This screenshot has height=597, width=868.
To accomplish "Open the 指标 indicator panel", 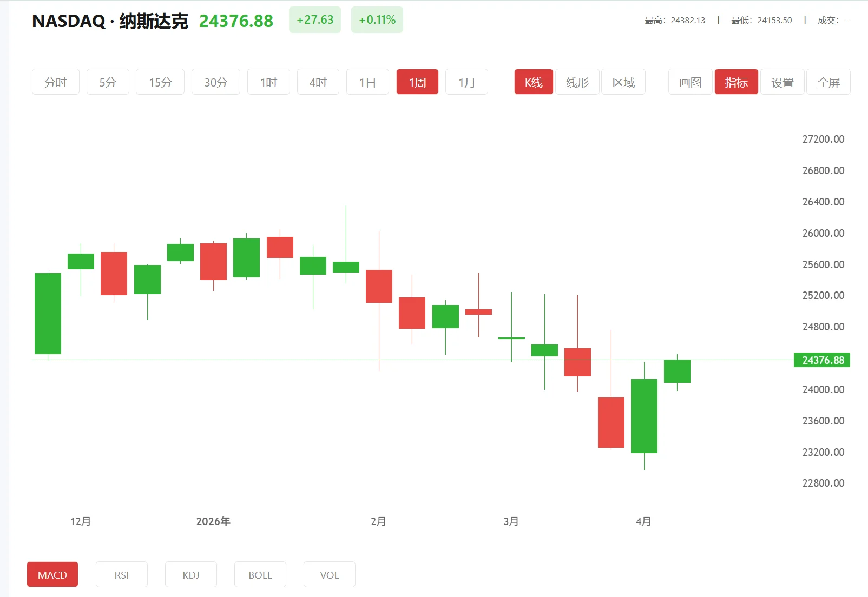I will tap(736, 82).
